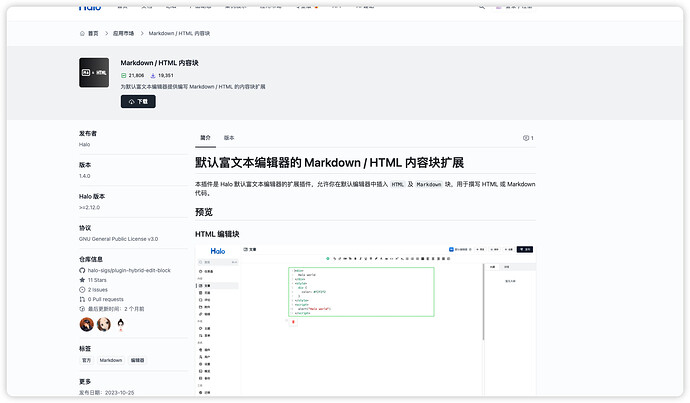The width and height of the screenshot is (690, 403).
Task: Click the 'Markdown / HTML 内容块' breadcrumb text
Action: point(179,33)
